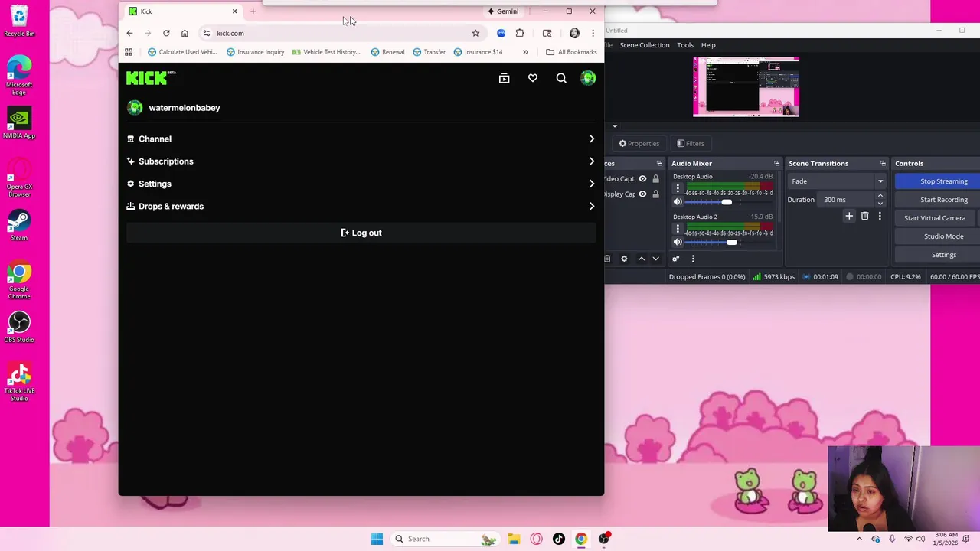This screenshot has width=980, height=551.
Task: Click the Kick profile avatar in header
Action: (x=588, y=78)
